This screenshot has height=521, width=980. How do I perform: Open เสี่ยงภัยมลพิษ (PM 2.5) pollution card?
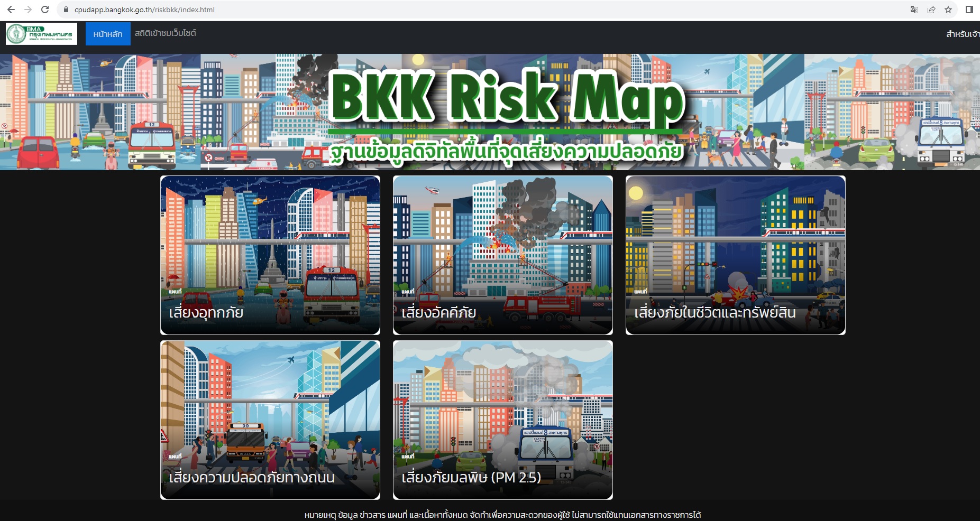tap(503, 420)
